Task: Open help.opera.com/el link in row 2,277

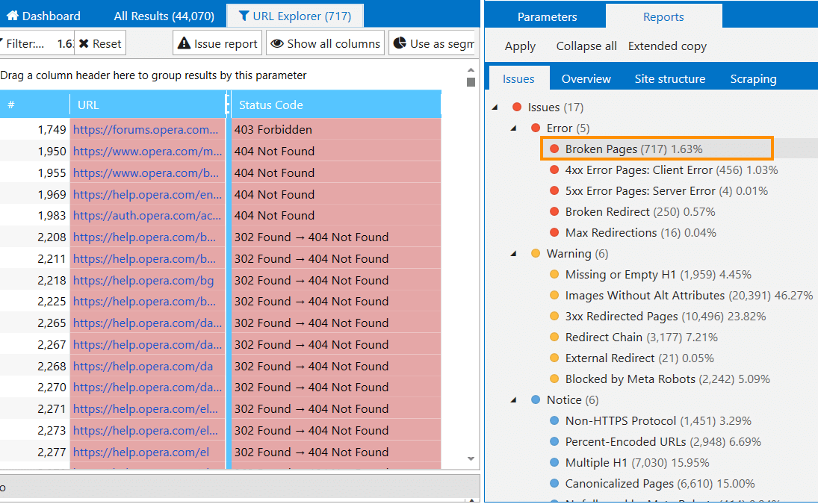Action: coord(141,452)
